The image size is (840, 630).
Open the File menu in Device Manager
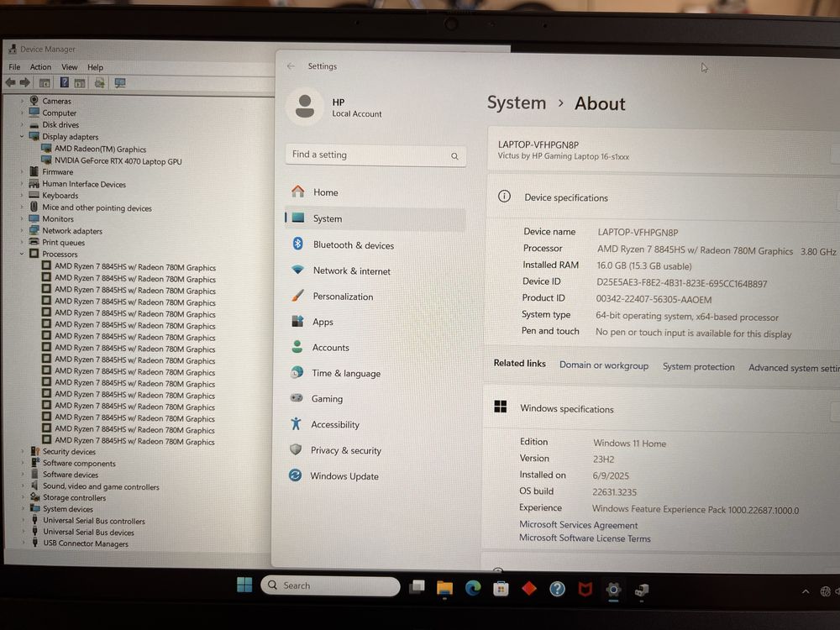coord(14,67)
